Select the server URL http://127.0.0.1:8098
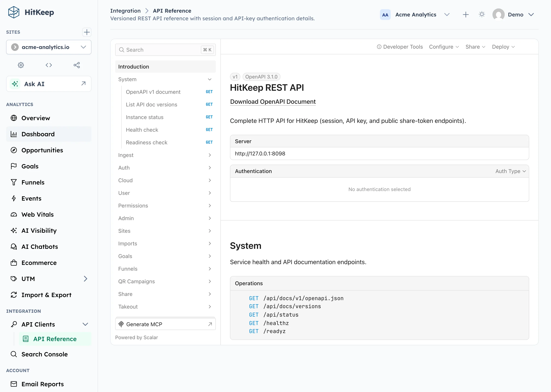The image size is (551, 392). point(260,154)
